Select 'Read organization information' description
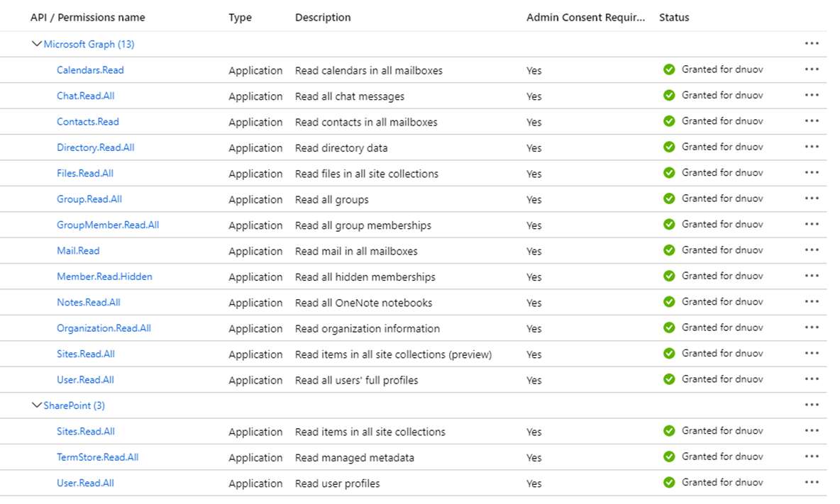840x504 pixels. 367,328
